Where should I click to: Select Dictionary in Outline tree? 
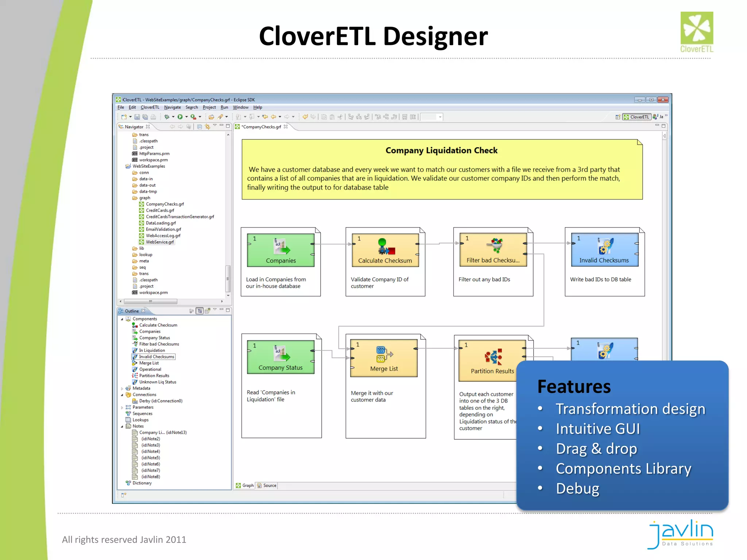click(x=142, y=483)
